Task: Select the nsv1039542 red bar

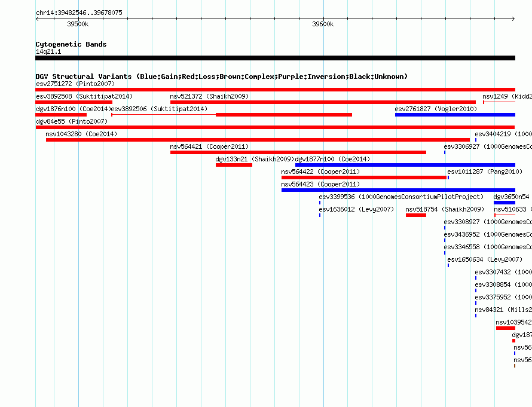Action: point(506,328)
